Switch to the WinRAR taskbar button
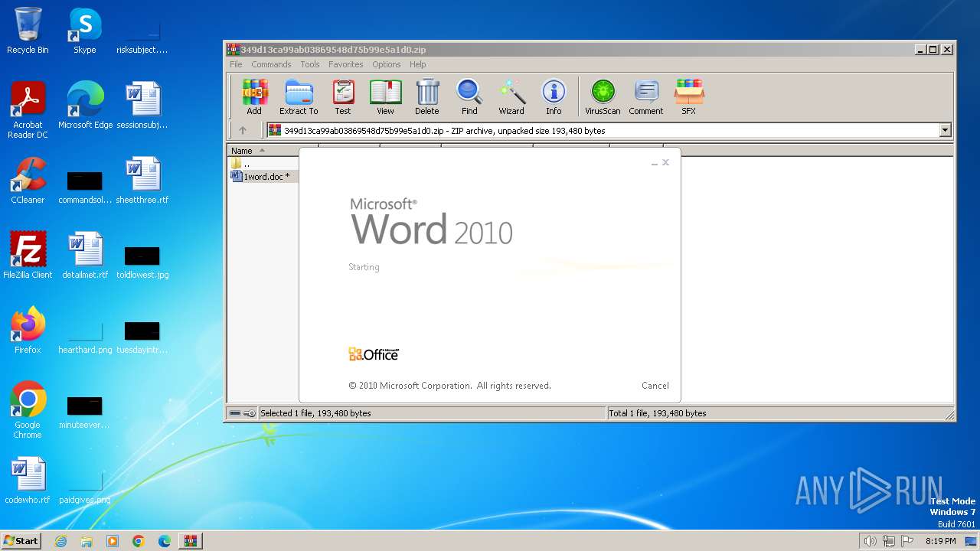 tap(190, 541)
